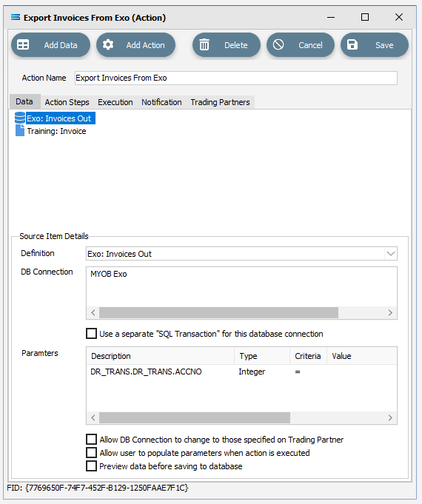The height and width of the screenshot is (504, 422).
Task: Click into the Action Name text field
Action: pos(235,78)
